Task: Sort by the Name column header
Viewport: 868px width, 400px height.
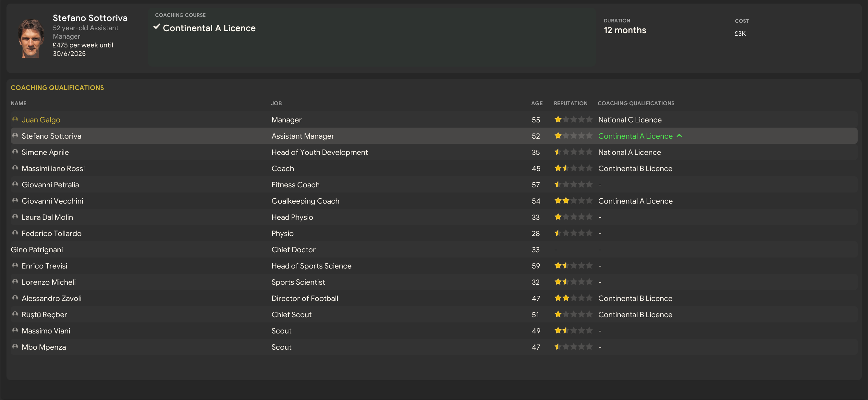Action: [18, 103]
